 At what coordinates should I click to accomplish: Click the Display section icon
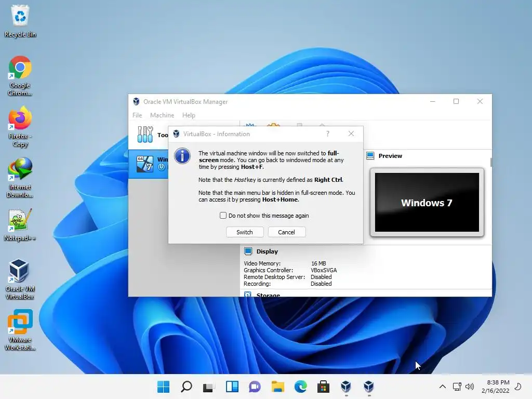(248, 251)
